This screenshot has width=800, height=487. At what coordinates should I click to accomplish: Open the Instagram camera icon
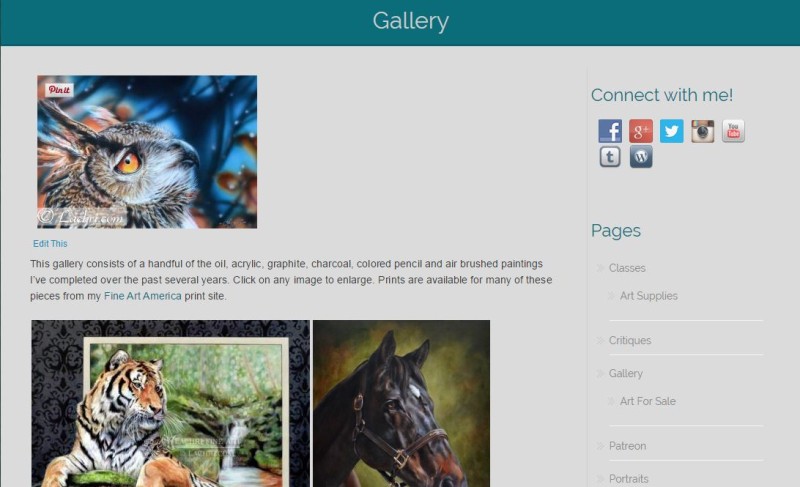pyautogui.click(x=703, y=131)
